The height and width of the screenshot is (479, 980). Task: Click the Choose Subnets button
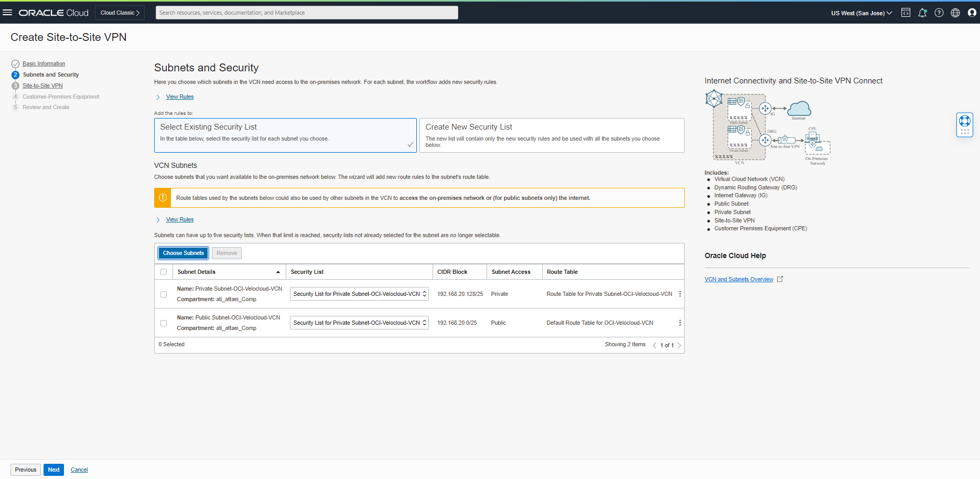[183, 253]
